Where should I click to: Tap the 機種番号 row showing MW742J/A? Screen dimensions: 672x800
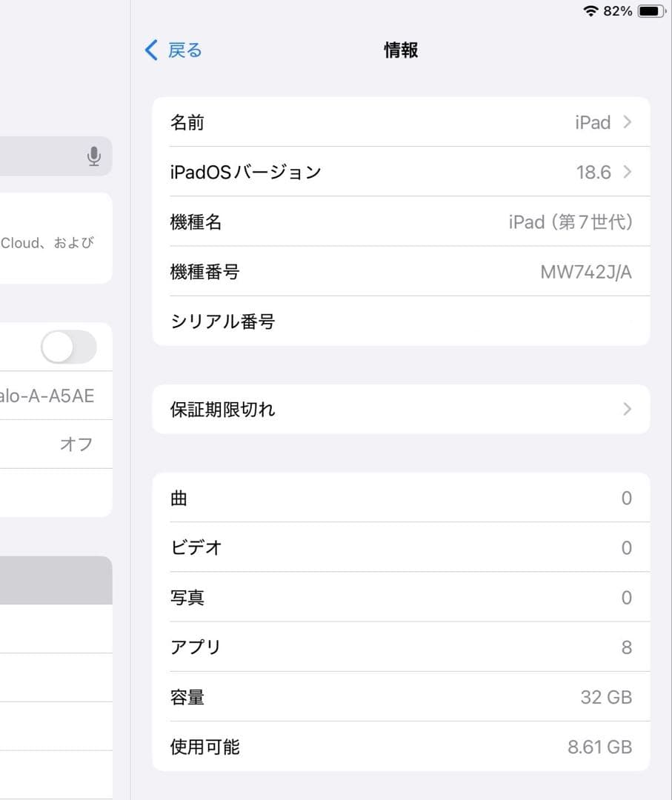point(400,271)
